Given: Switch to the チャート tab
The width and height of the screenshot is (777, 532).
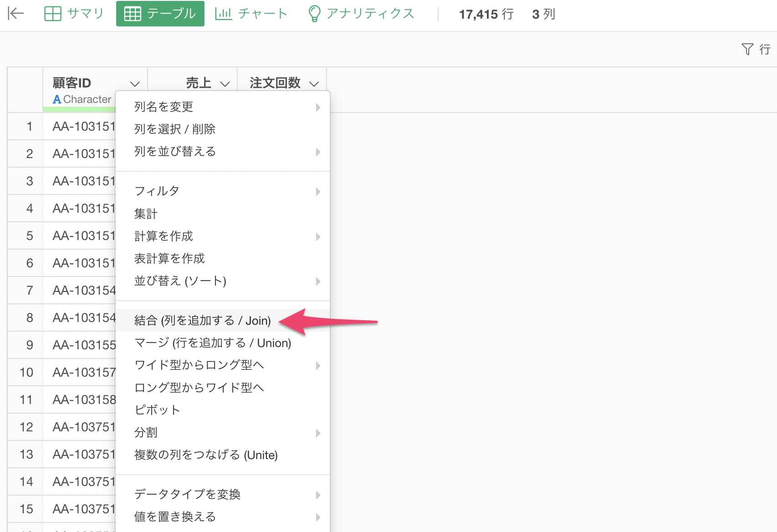Looking at the screenshot, I should coord(251,14).
